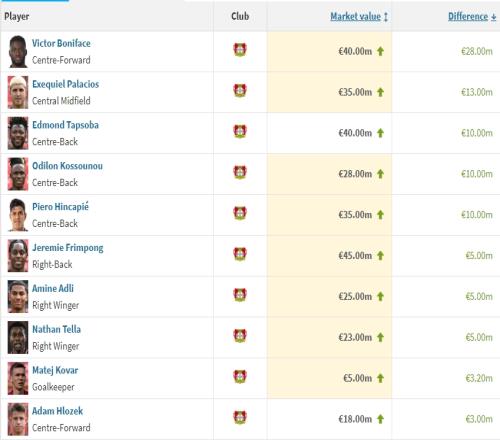500x440 pixels.
Task: Click Amine Adli's portrait photo
Action: click(x=18, y=296)
